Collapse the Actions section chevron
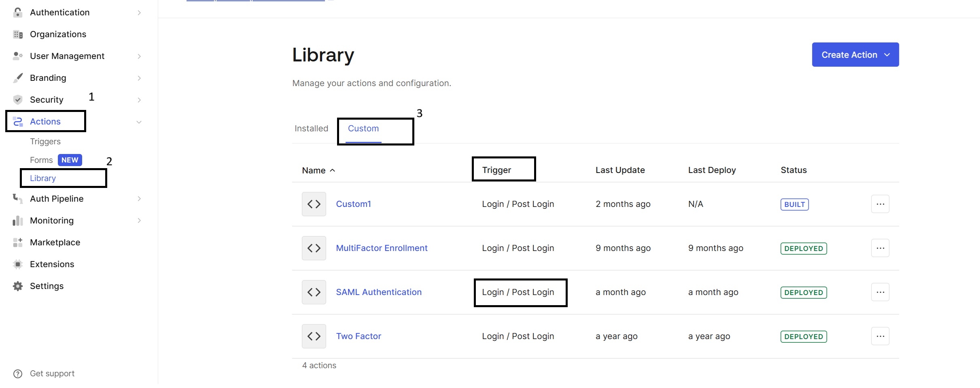The image size is (980, 388). 139,122
